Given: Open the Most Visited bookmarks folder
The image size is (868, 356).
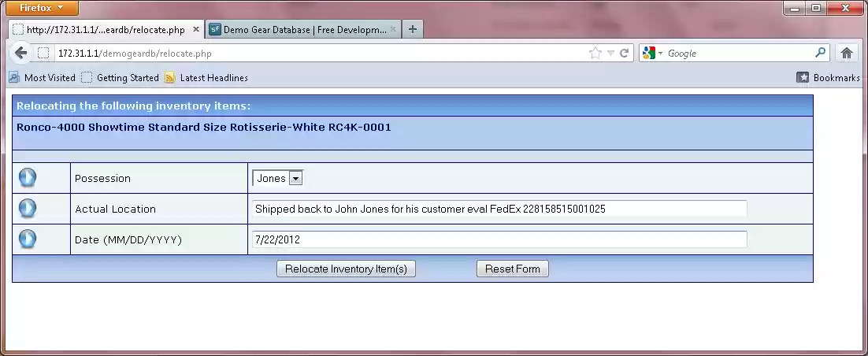Looking at the screenshot, I should point(42,77).
